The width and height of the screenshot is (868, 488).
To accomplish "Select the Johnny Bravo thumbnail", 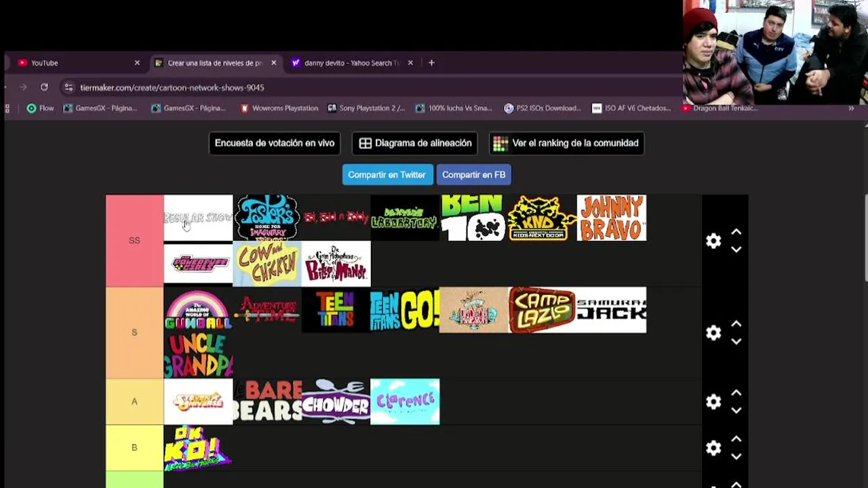I will tap(611, 218).
